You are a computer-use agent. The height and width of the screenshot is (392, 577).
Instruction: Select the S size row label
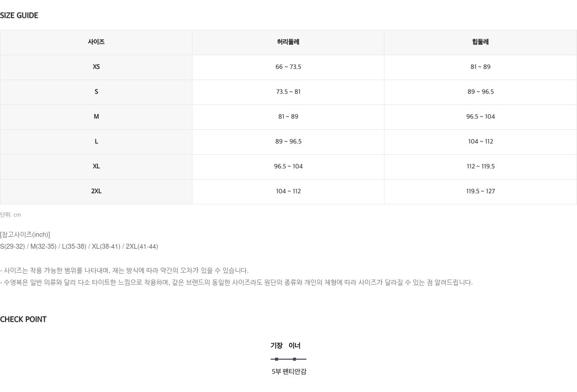(96, 92)
